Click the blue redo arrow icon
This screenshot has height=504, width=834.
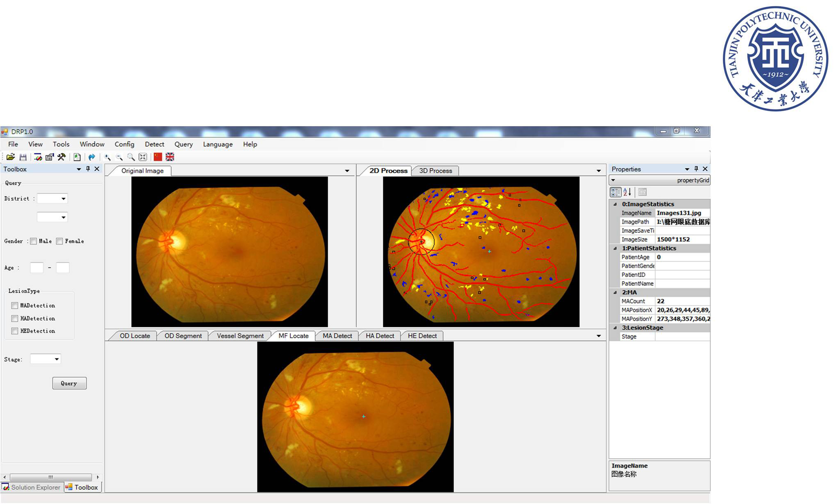click(92, 157)
